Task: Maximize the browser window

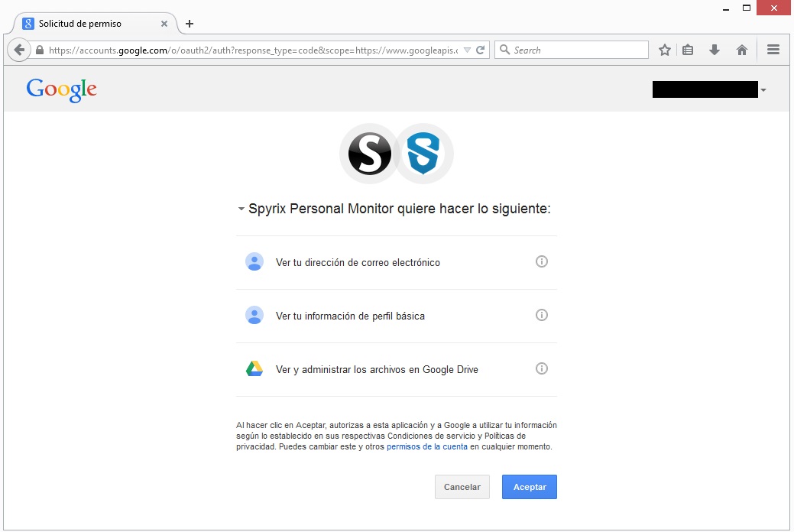Action: pos(747,8)
